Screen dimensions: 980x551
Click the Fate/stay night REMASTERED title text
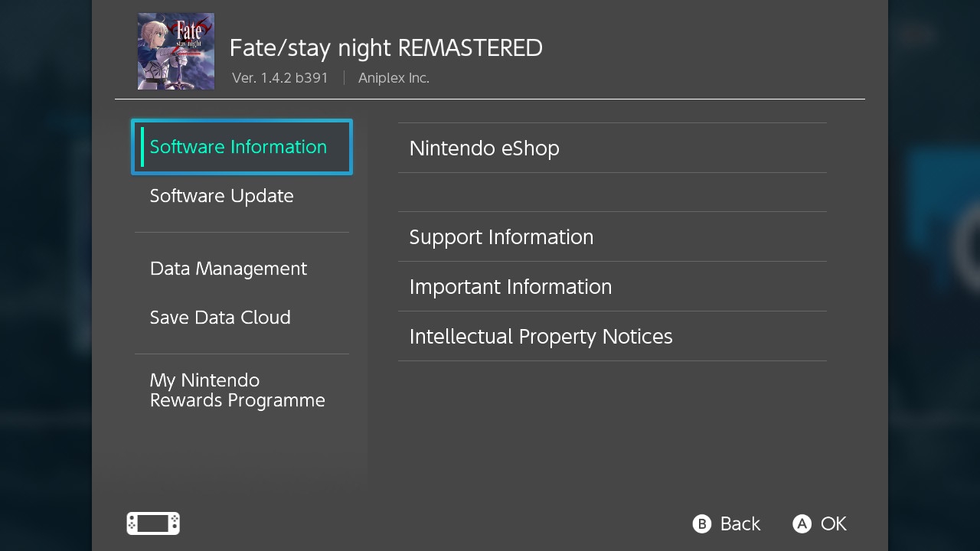[386, 48]
